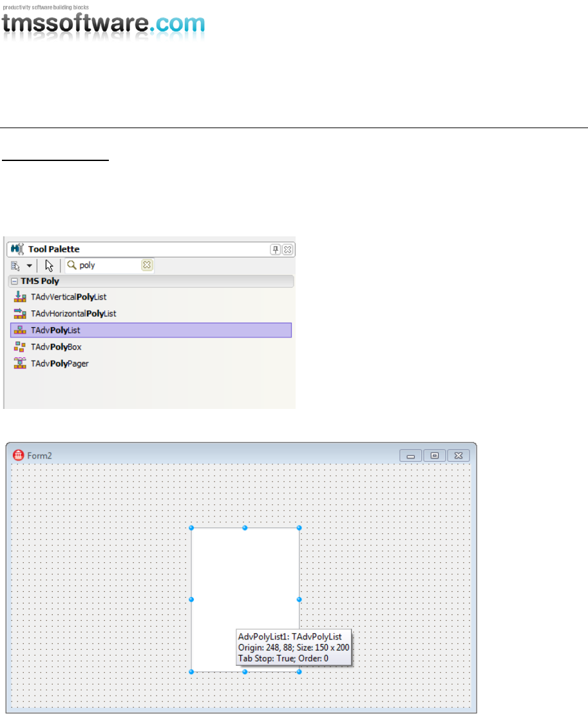Click into the palette search field
Viewport: 588px width, 720px height.
[109, 265]
